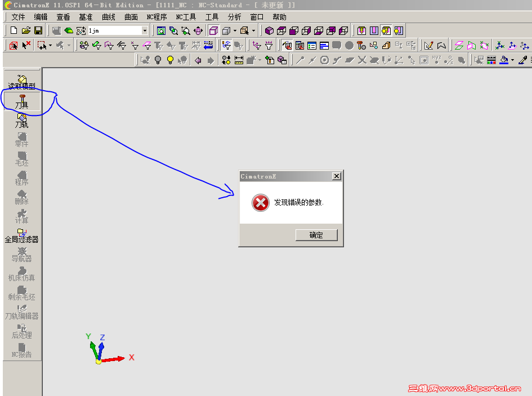The image size is (532, 396).
Task: Confirm the error dialog with 确定
Action: point(316,235)
